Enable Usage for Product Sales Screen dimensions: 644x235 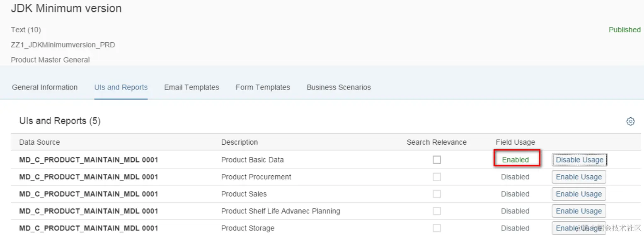click(579, 194)
